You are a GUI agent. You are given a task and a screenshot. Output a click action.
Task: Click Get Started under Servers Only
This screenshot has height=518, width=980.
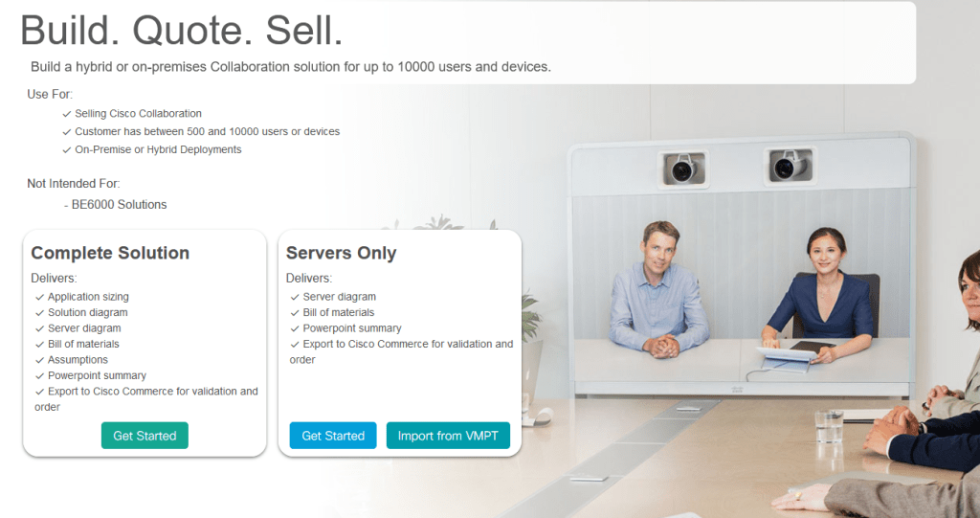[333, 436]
